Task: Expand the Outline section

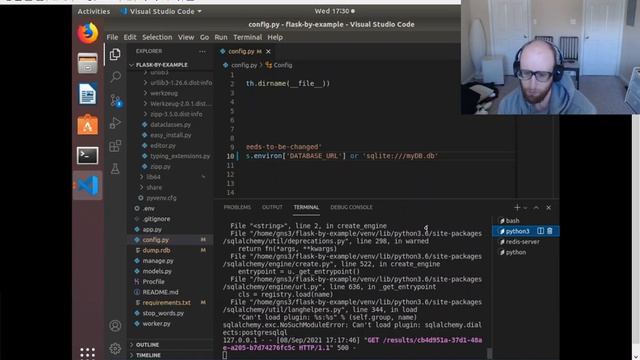Action: click(147, 345)
